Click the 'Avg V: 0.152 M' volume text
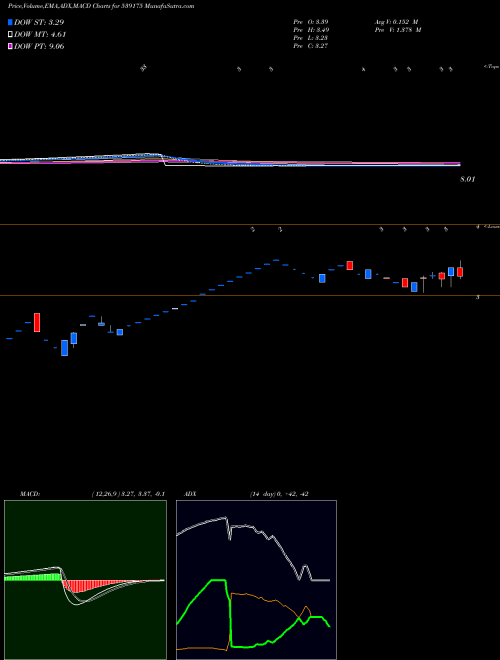 click(x=396, y=21)
